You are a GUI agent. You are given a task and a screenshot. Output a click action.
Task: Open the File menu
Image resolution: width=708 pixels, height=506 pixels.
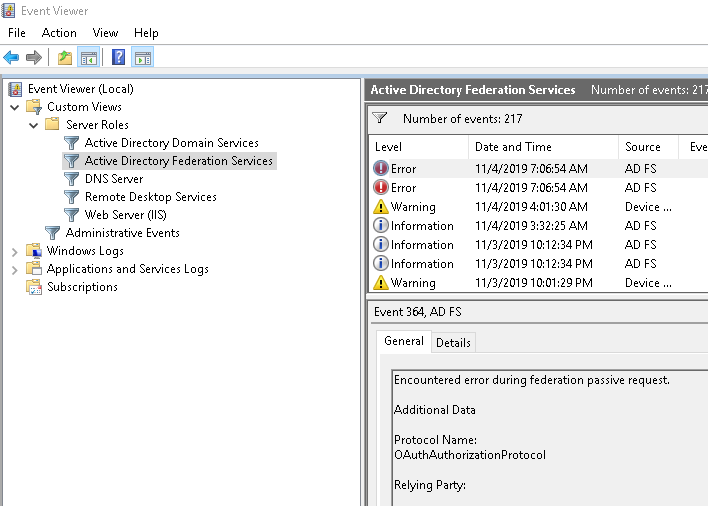tap(17, 33)
